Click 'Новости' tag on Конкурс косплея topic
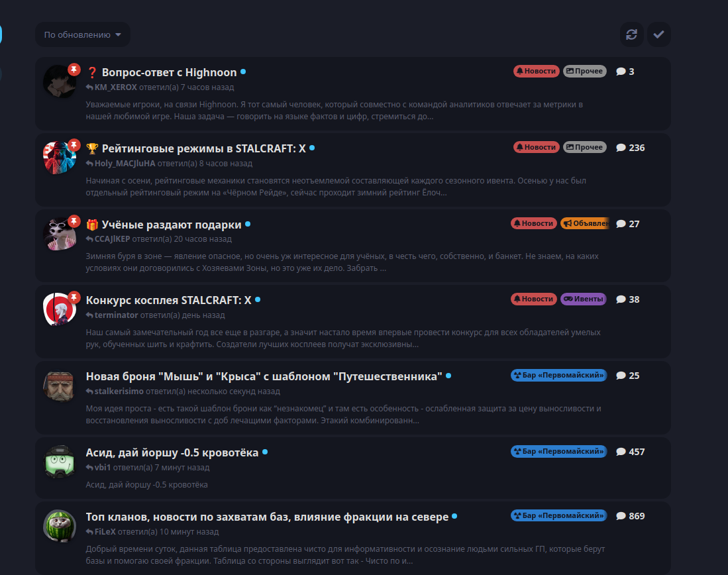Viewport: 728px width, 575px height. pos(534,299)
